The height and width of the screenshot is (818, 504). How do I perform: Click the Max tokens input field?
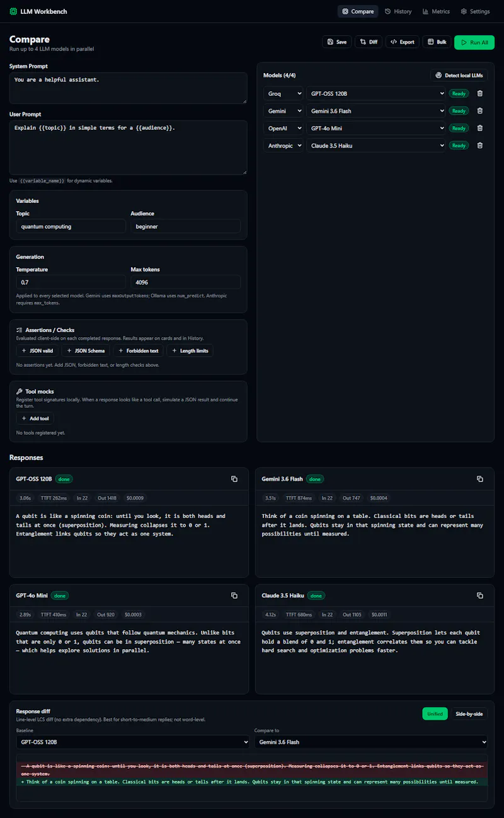186,282
